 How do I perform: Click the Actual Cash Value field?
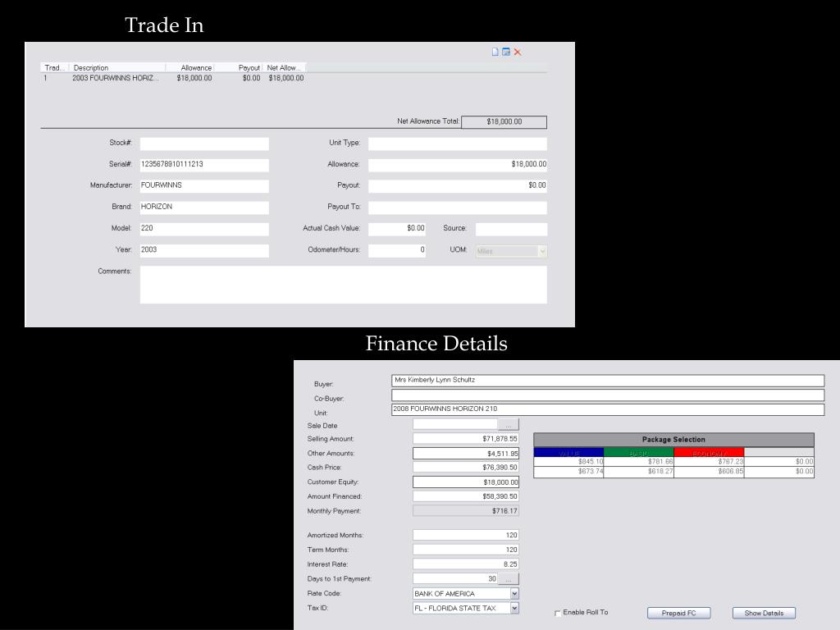click(x=397, y=229)
